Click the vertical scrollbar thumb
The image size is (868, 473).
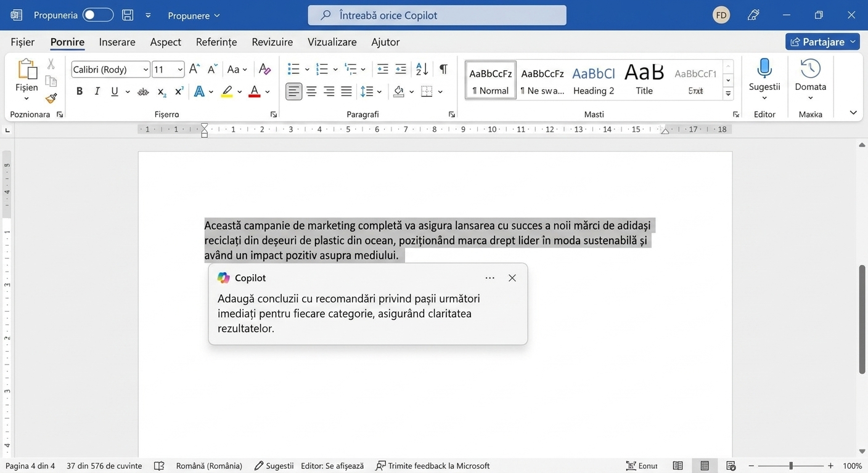[862, 319]
